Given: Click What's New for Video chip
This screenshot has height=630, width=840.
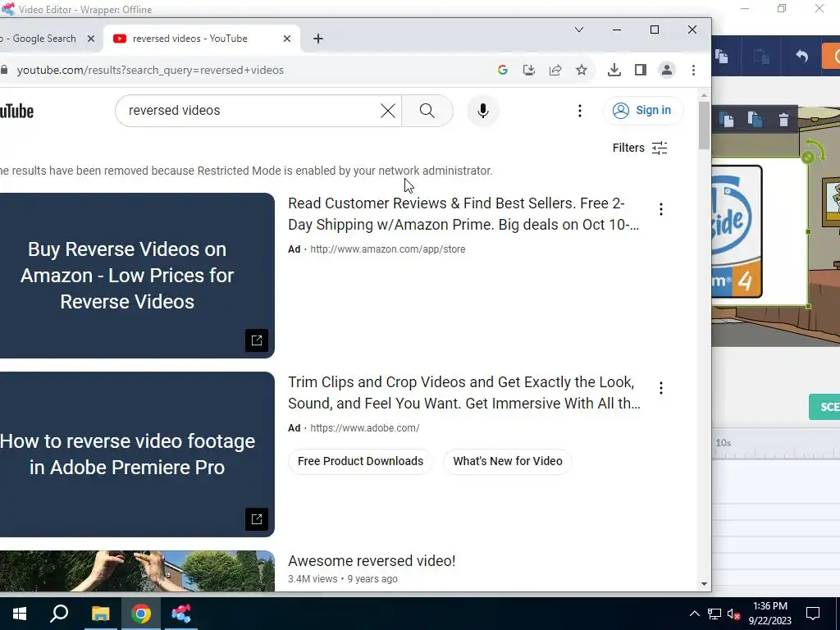Looking at the screenshot, I should (507, 461).
